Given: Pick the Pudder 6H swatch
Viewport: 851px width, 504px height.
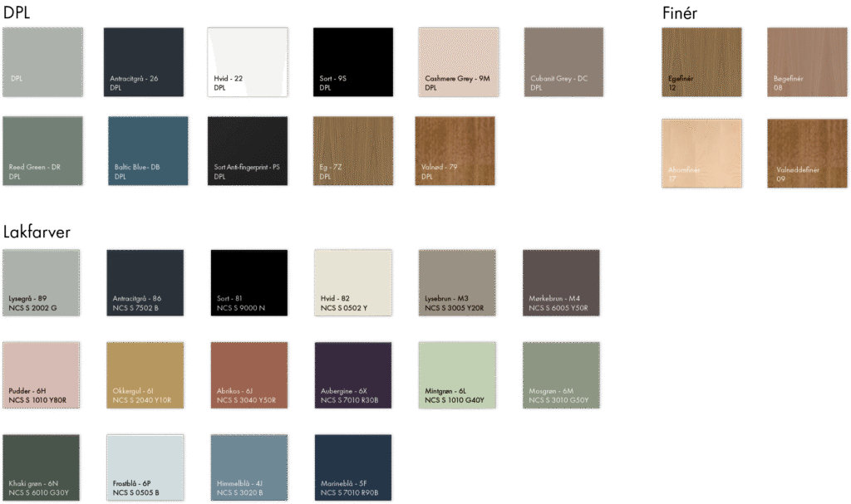Looking at the screenshot, I should (42, 375).
